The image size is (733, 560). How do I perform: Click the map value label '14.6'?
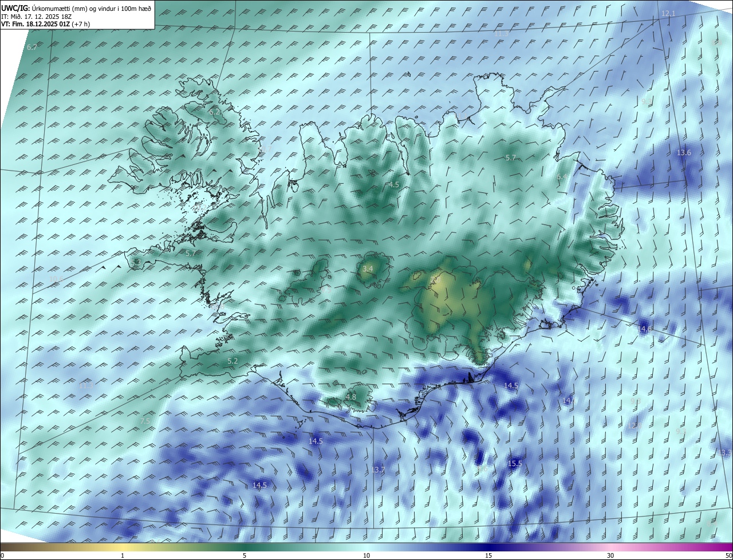[645, 329]
